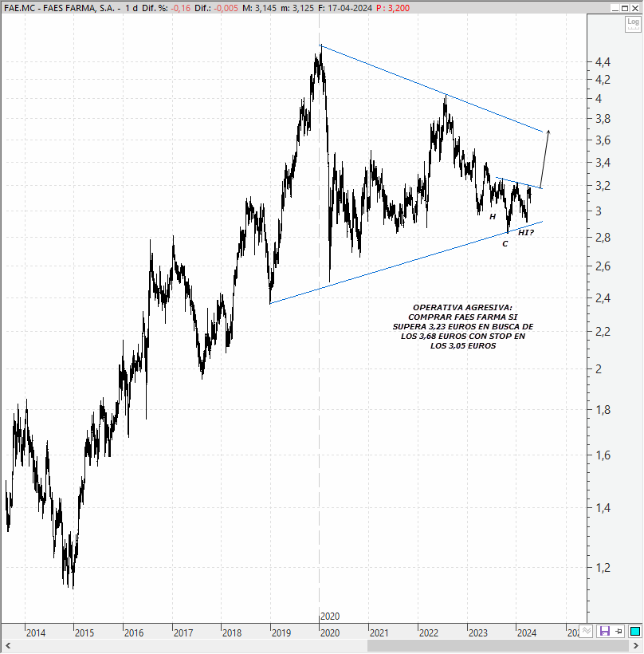Click the m: 3,125 minimum value
The image size is (644, 654).
[297, 8]
